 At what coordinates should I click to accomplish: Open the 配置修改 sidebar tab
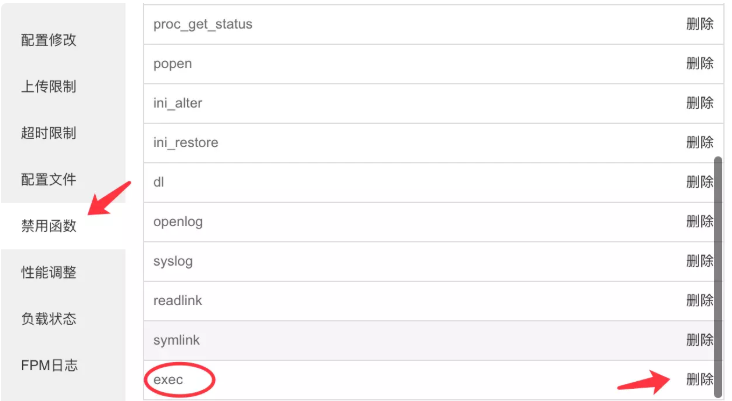pos(49,40)
